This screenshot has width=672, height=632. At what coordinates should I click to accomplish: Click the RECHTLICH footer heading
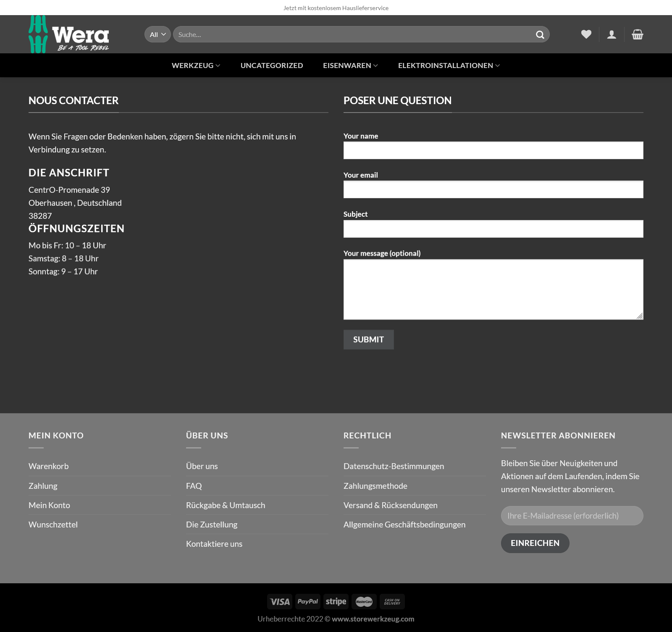[367, 435]
